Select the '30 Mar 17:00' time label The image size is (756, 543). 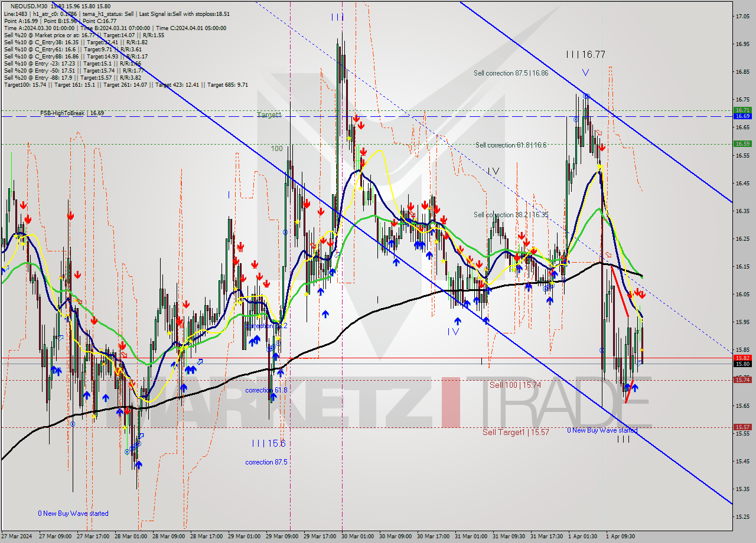[433, 537]
